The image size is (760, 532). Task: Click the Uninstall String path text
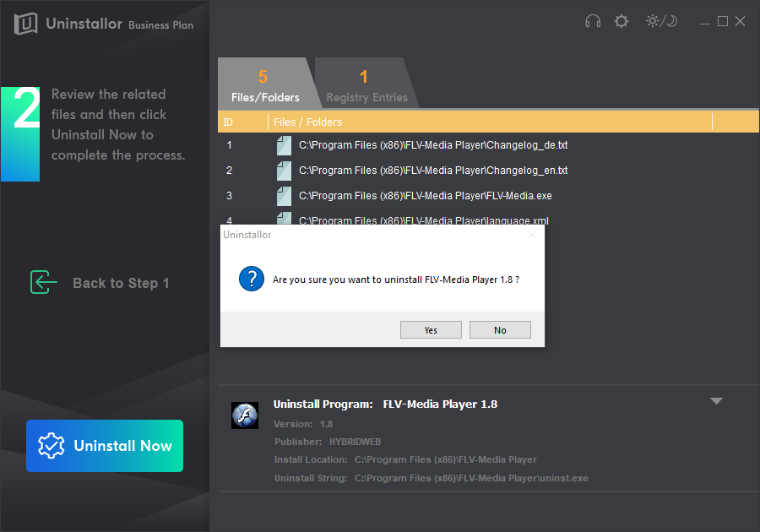432,478
